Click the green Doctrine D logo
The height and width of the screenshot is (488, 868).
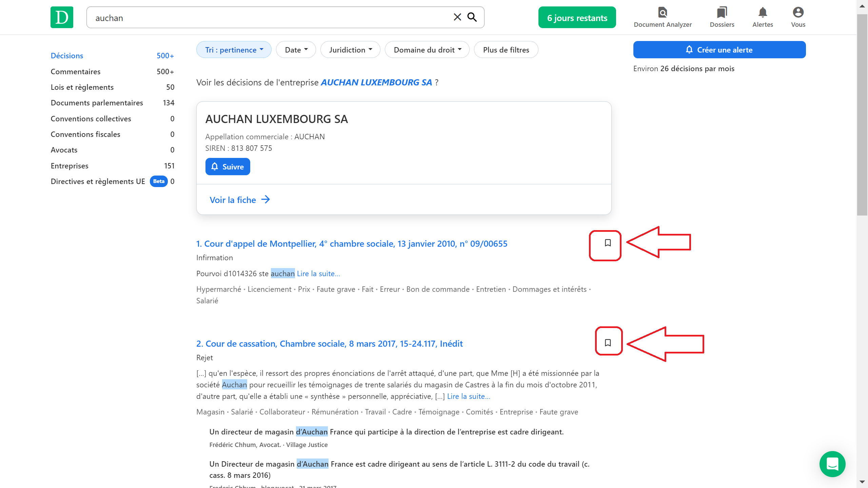tap(62, 17)
